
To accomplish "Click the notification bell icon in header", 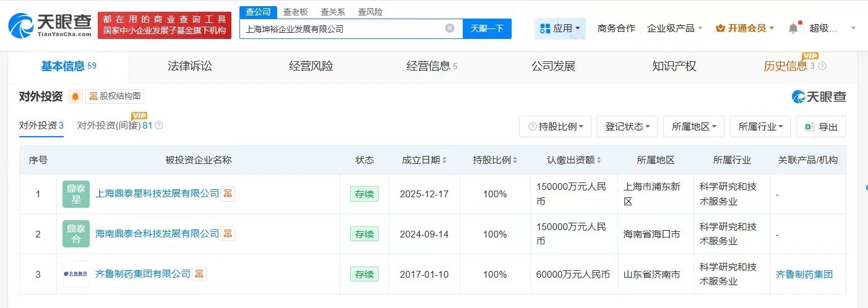I will click(793, 28).
